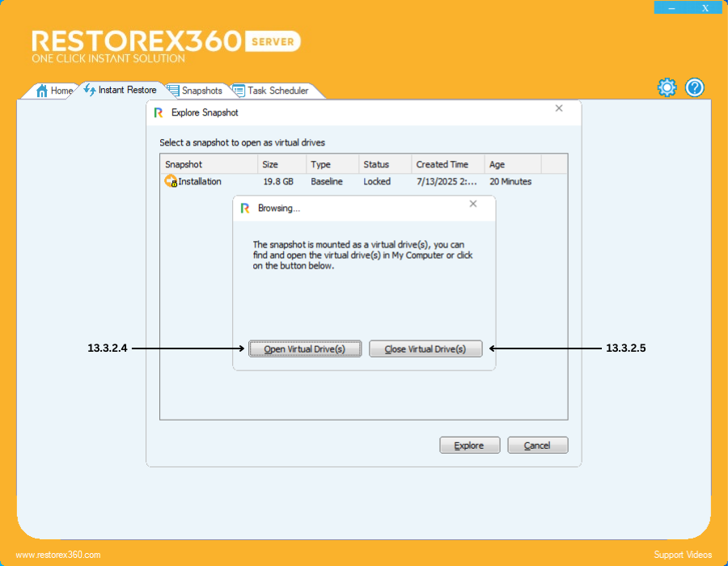Minimize the RestoreX360 window

[x=671, y=8]
